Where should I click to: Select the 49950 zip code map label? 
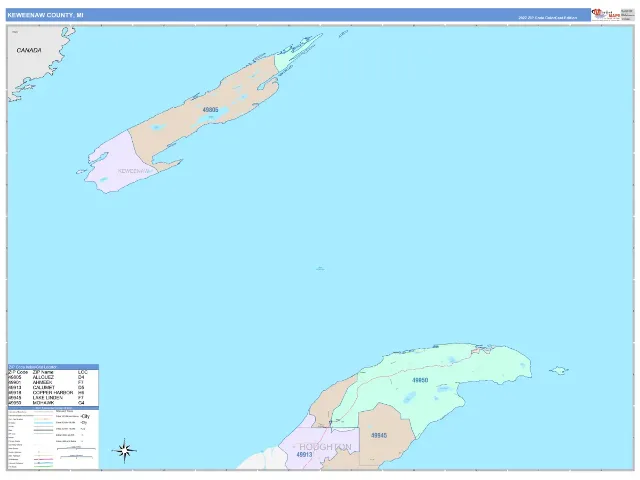pos(420,380)
